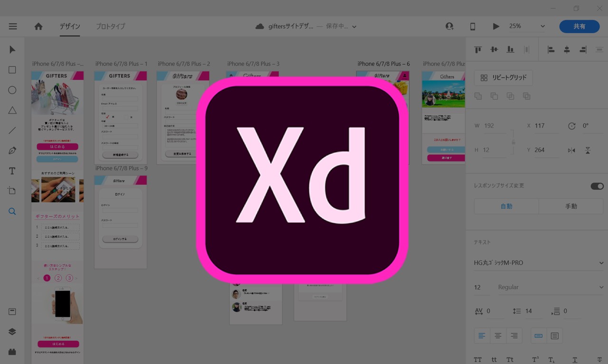The height and width of the screenshot is (364, 608).
Task: Activate the Polygon tool
Action: tap(12, 111)
